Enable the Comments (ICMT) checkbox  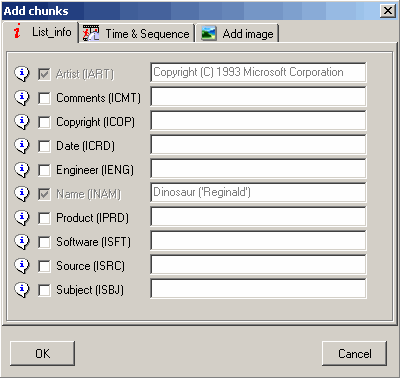tap(44, 98)
